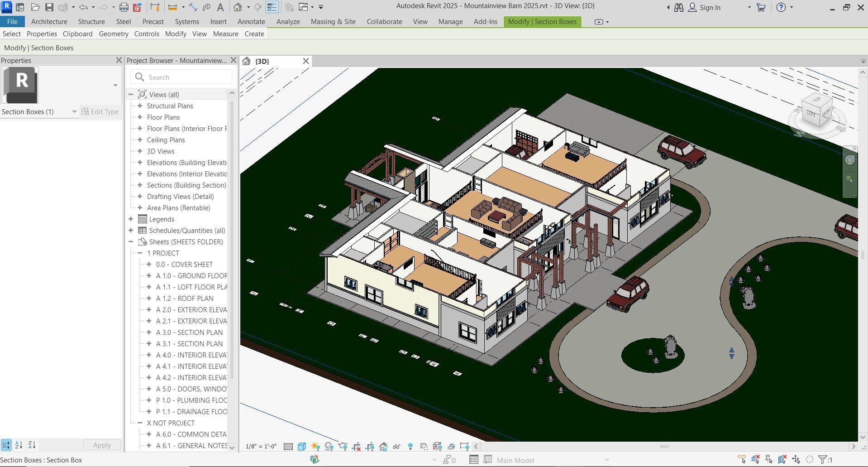868x467 pixels.
Task: Open the Measure ribbon panel
Action: coord(225,34)
